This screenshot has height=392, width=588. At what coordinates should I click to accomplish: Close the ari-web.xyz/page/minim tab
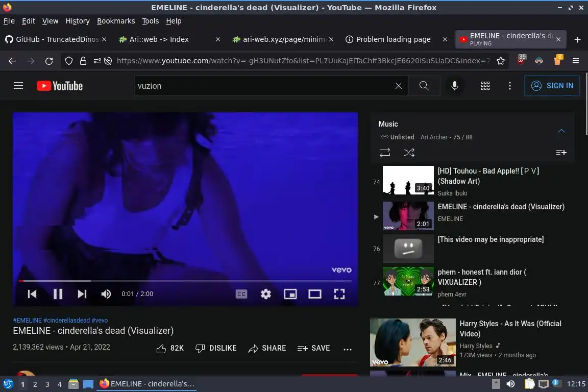[x=331, y=39]
